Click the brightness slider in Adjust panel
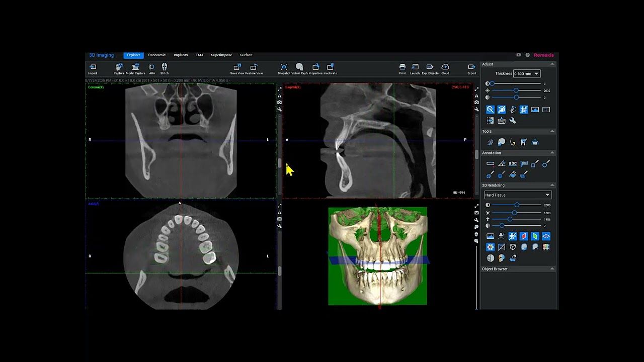Screen dimensions: 644x362 (x=516, y=90)
